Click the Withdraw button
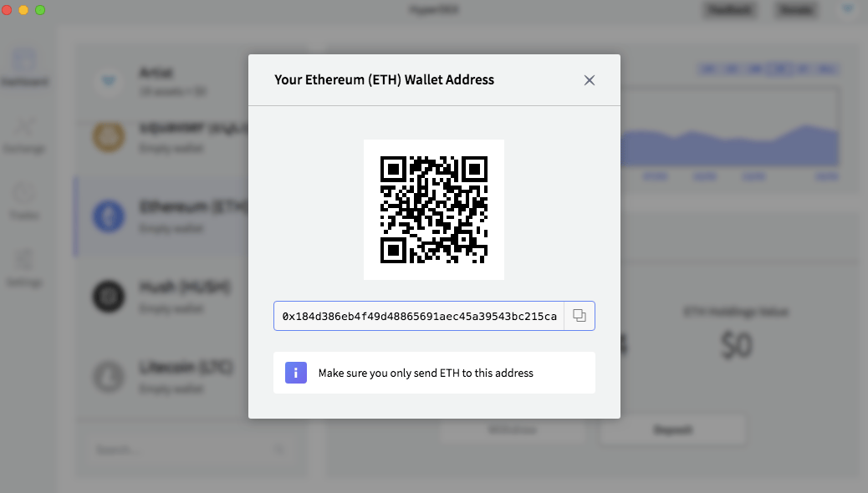 (x=512, y=430)
